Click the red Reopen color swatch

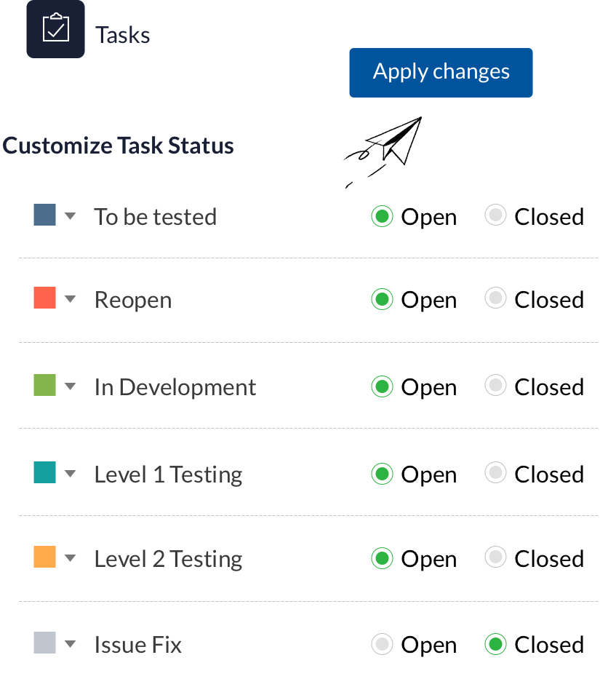tap(45, 298)
